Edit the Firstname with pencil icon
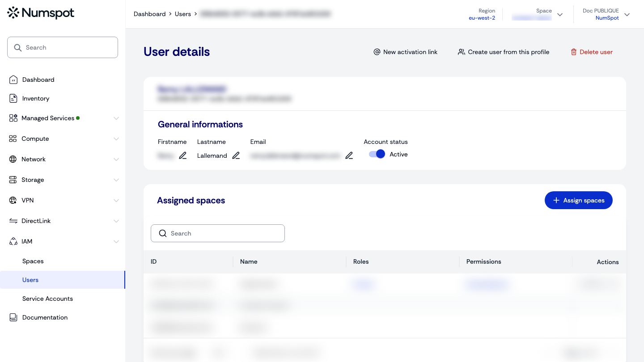 [x=183, y=156]
